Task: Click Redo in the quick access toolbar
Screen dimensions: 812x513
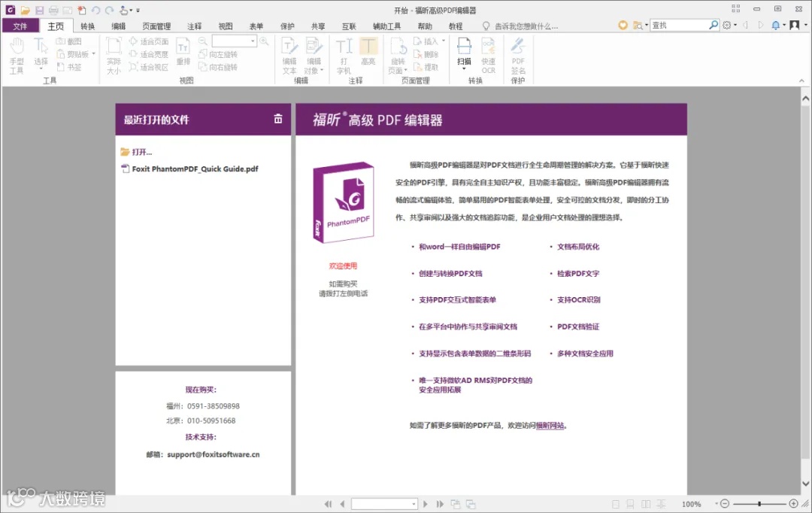Action: point(109,10)
